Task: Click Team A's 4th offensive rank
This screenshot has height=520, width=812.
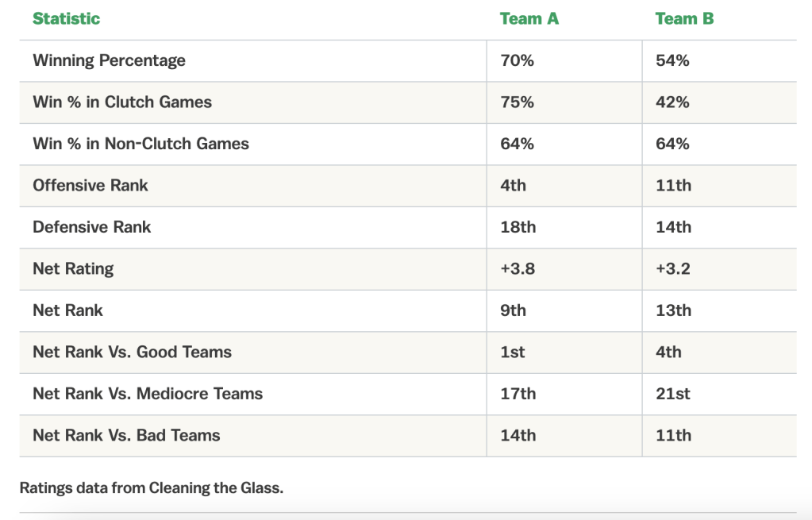Action: (x=513, y=185)
